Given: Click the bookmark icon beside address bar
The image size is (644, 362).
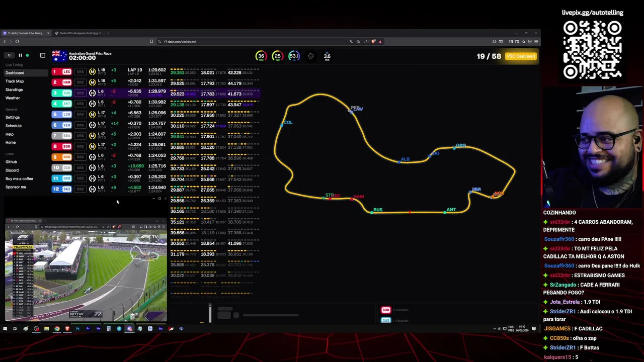Looking at the screenshot, I should coord(151,42).
